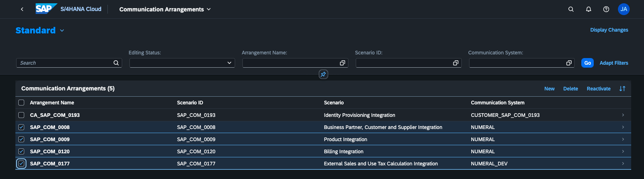This screenshot has width=644, height=179.
Task: Uncheck the SAP_COM_0177 row checkbox
Action: (21, 164)
